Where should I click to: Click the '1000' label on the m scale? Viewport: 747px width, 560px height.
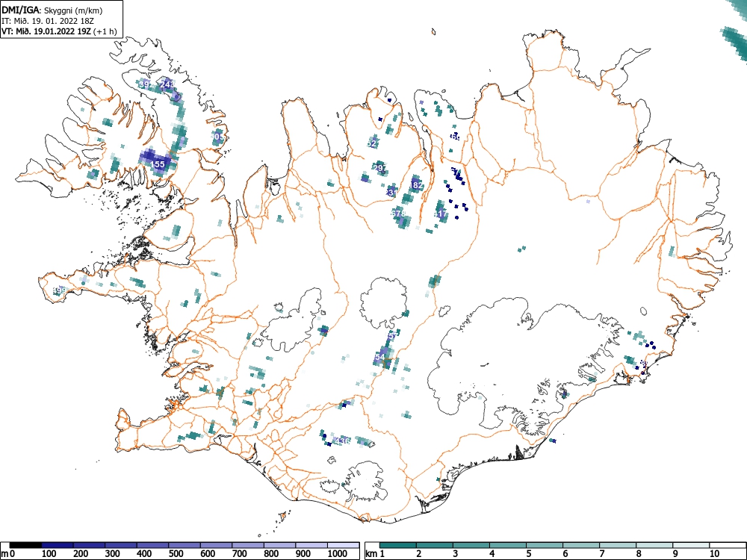(338, 554)
